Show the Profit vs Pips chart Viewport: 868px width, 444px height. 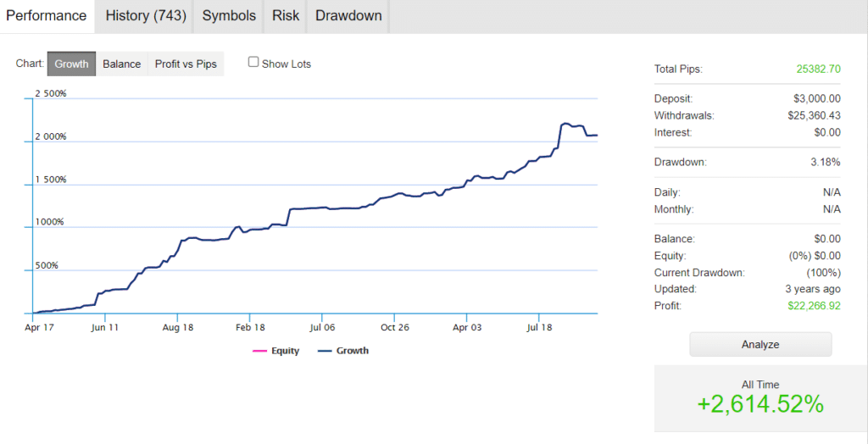[186, 64]
